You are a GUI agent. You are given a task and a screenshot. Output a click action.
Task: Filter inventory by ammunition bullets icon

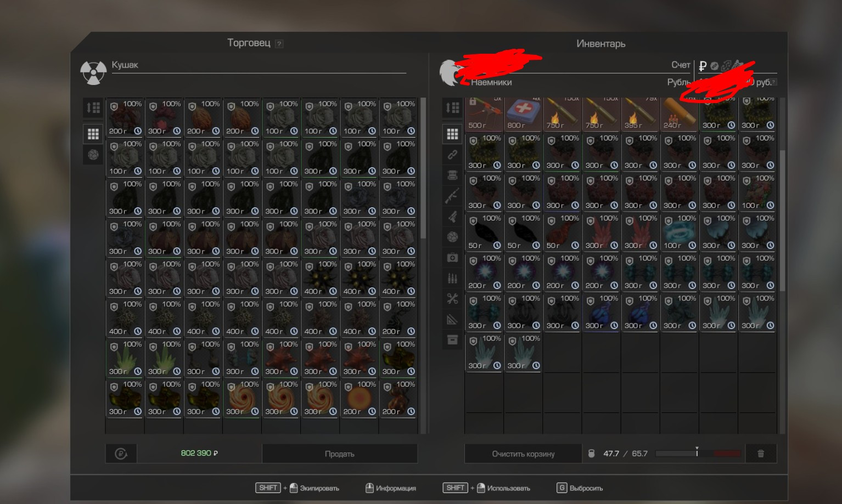pos(452,278)
